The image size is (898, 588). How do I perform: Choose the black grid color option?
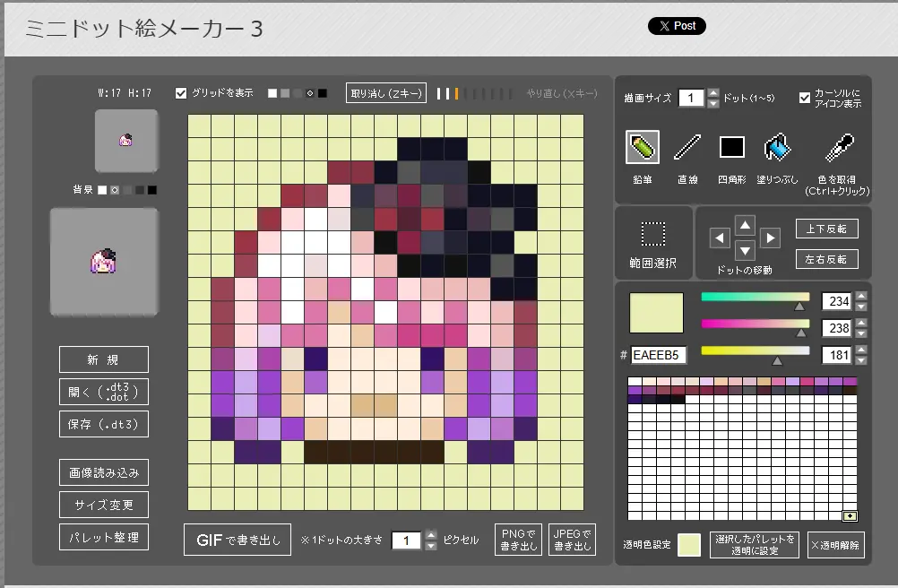(323, 93)
